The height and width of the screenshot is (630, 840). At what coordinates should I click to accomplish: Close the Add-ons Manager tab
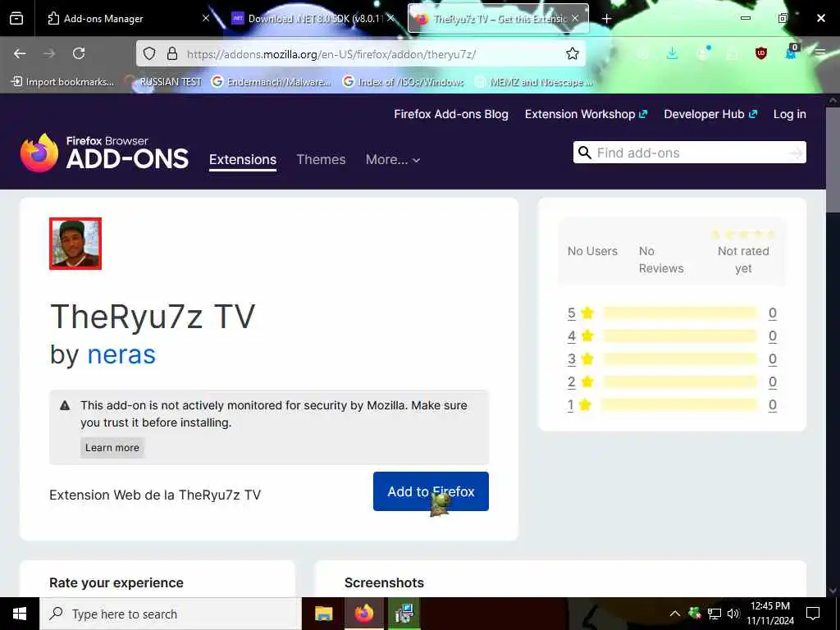[206, 18]
